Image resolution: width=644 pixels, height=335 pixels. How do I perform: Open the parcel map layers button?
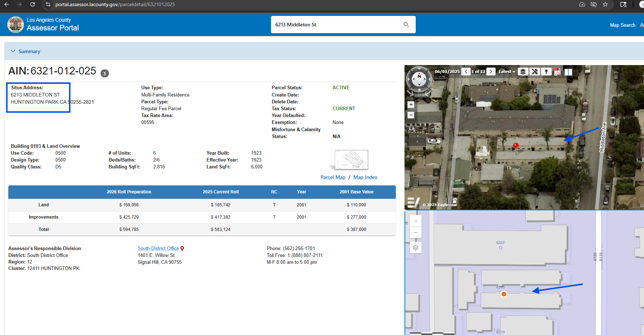[x=416, y=248]
